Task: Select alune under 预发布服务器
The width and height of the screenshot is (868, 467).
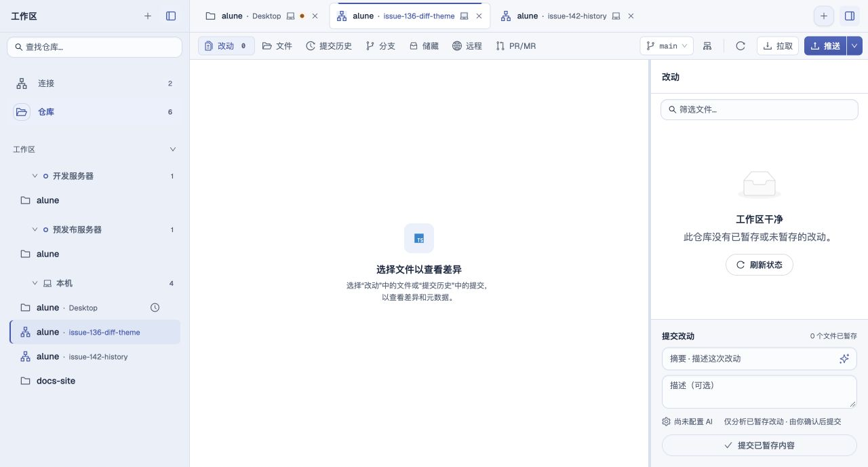Action: (x=94, y=254)
